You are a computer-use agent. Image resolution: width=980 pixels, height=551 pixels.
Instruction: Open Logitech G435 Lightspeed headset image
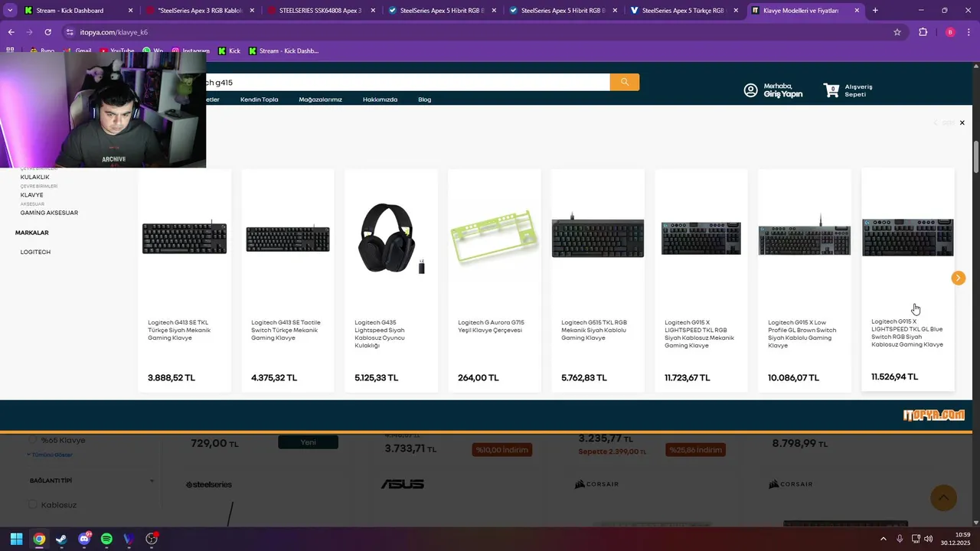point(391,239)
